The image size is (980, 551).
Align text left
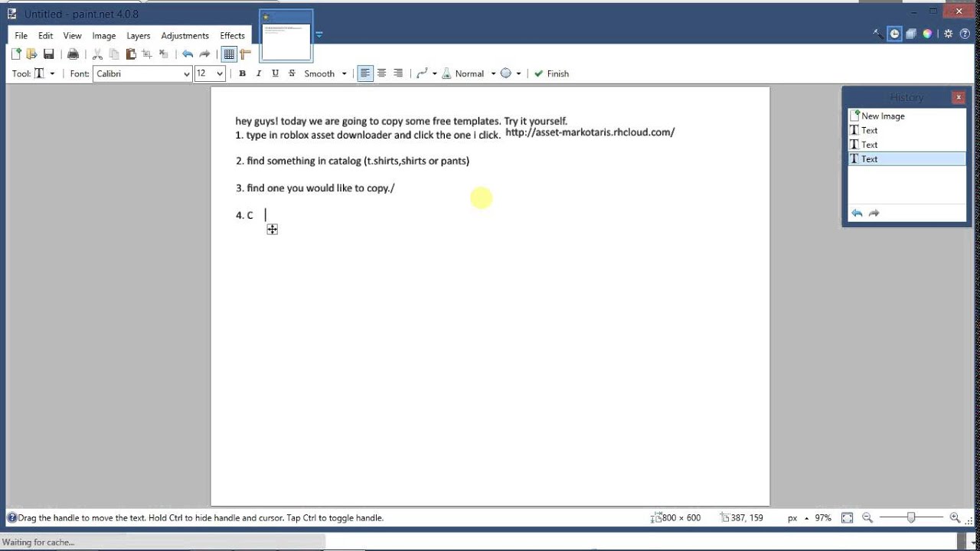pyautogui.click(x=365, y=73)
